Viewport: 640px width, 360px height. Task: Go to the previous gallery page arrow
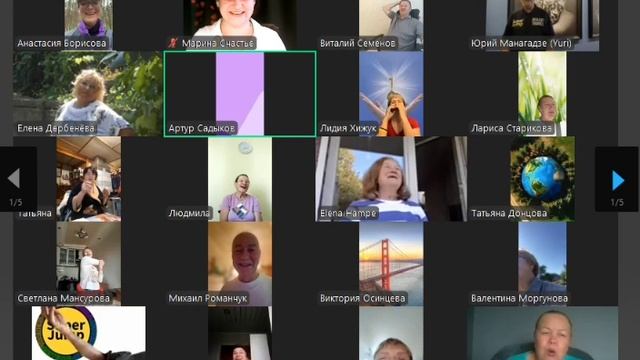click(x=14, y=178)
